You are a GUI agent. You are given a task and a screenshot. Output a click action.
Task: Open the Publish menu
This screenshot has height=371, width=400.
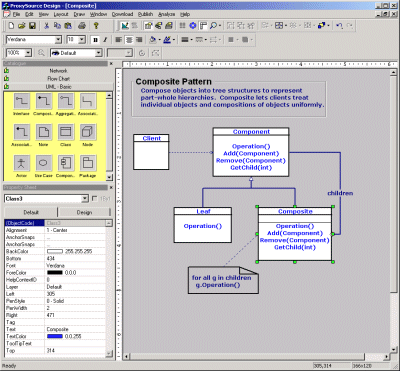pos(145,14)
